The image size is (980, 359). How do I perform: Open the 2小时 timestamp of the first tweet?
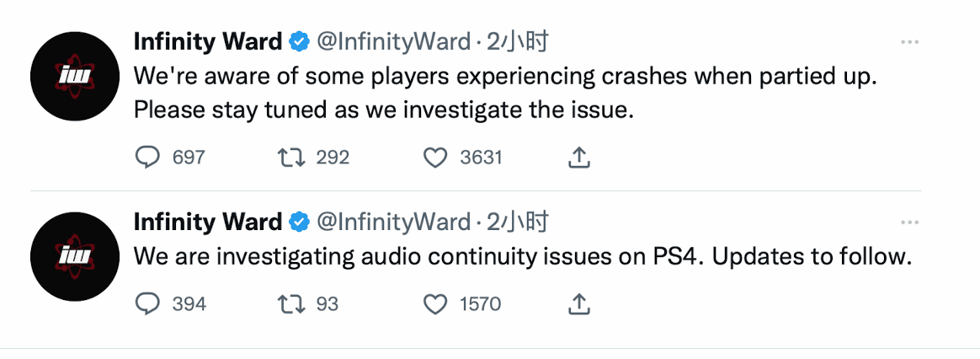tap(518, 42)
